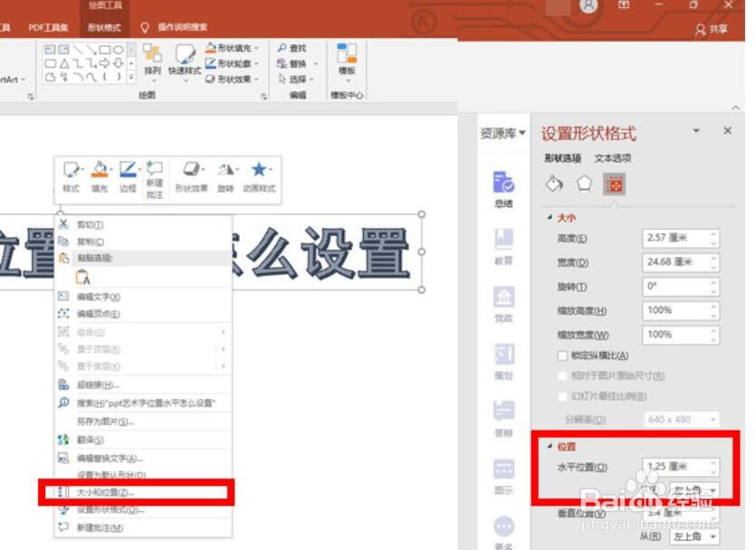Select the 快速样式 icon in the ribbon
The height and width of the screenshot is (550, 756).
(185, 63)
